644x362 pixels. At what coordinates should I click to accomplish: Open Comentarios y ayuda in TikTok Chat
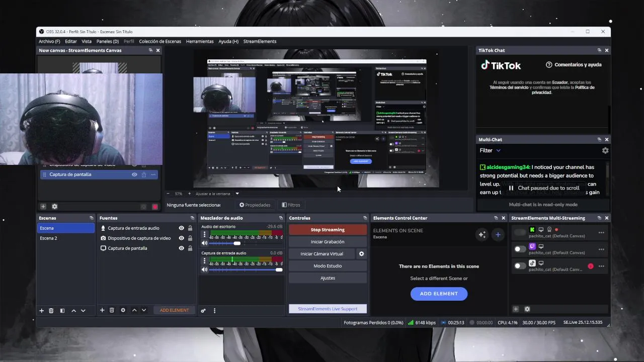tap(574, 65)
